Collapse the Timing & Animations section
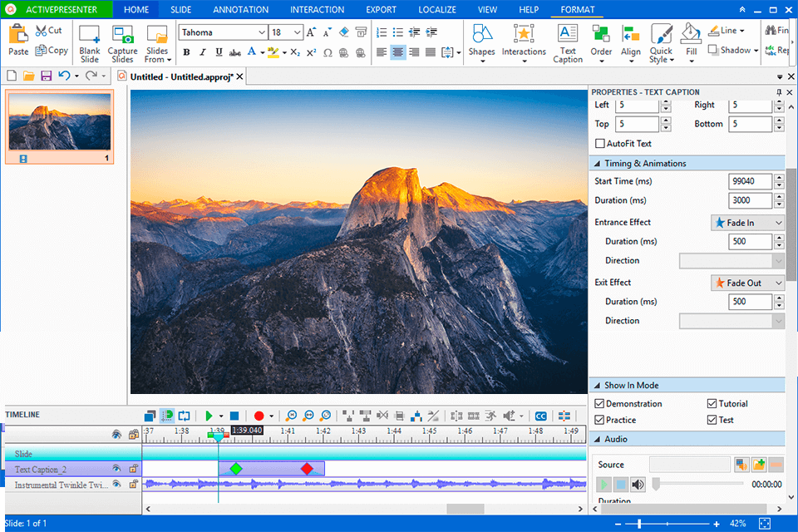 597,164
